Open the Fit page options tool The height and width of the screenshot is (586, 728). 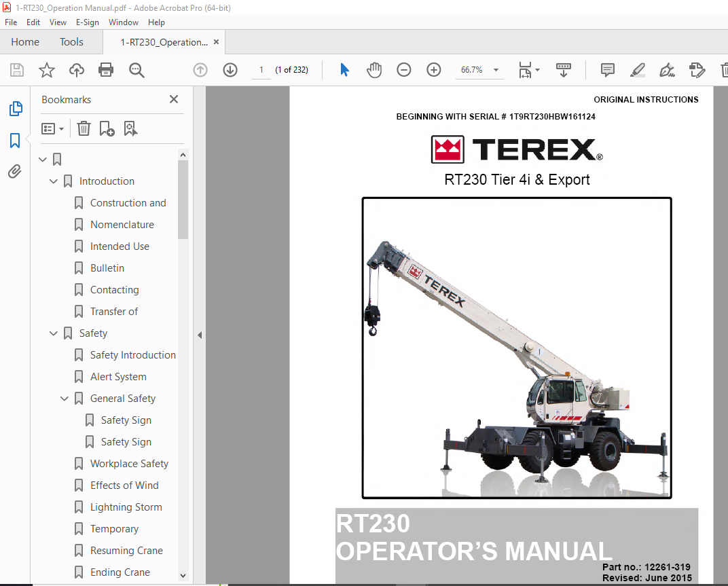528,70
